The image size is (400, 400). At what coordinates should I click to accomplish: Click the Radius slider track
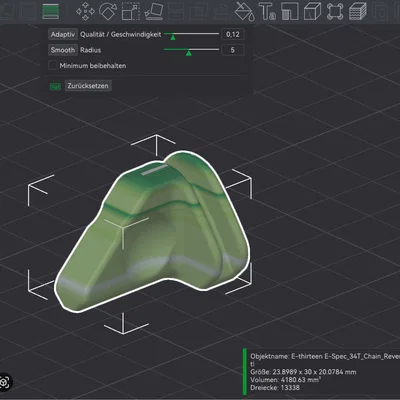pyautogui.click(x=191, y=50)
